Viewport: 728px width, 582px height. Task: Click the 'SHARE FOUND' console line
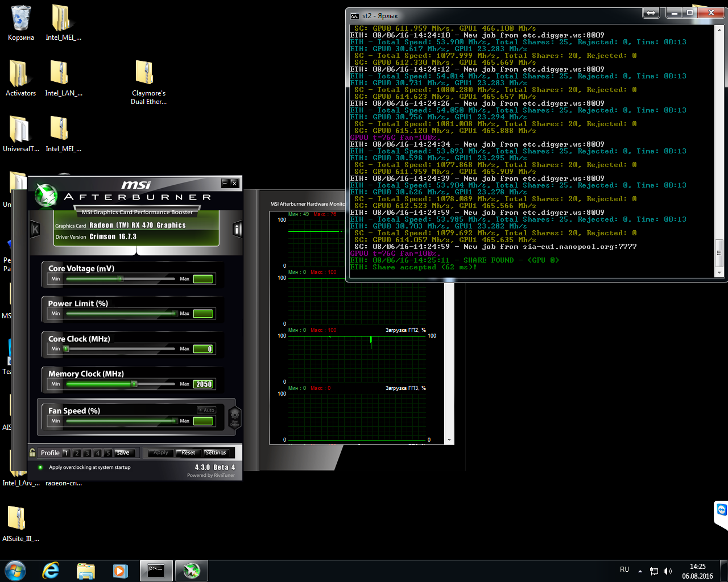[454, 260]
